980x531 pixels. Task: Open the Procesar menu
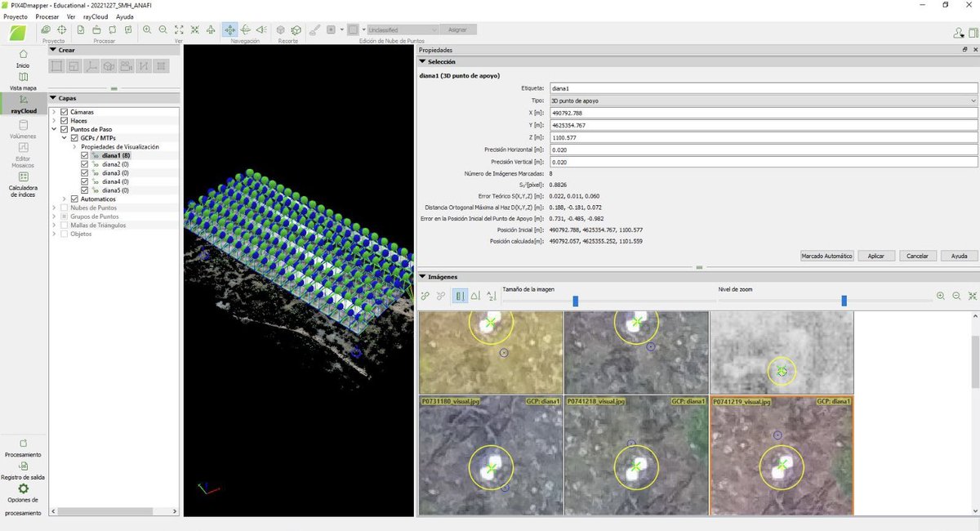[47, 16]
